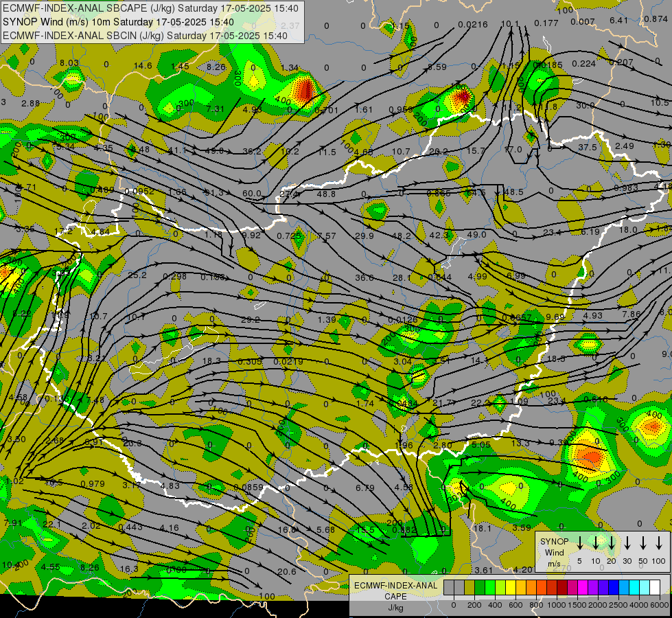The image size is (672, 618).
Task: Select the map value 48.2
Action: point(402,236)
